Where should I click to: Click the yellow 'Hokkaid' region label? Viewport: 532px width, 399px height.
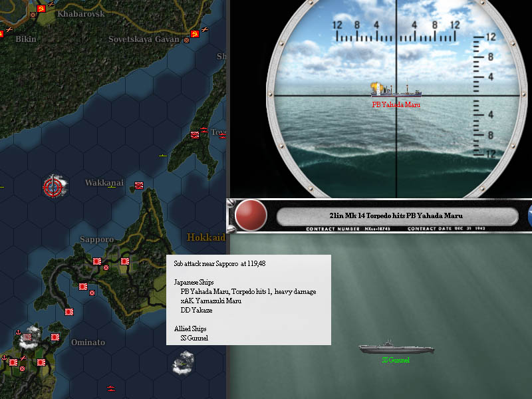coord(206,237)
